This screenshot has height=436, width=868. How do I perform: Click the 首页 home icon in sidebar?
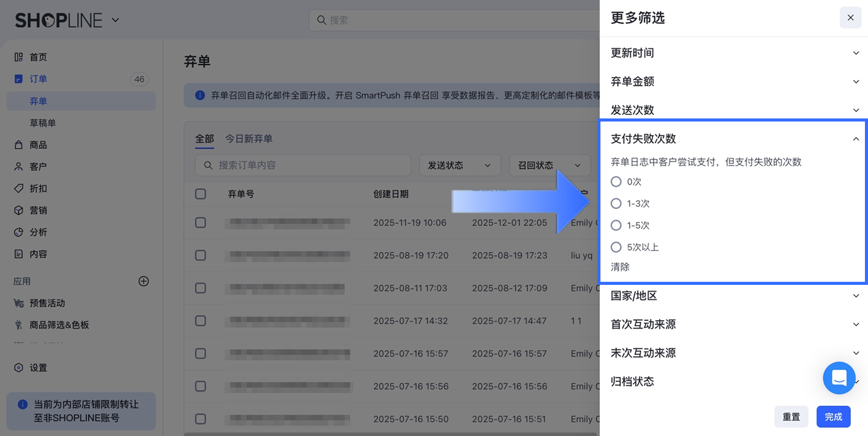pos(18,57)
